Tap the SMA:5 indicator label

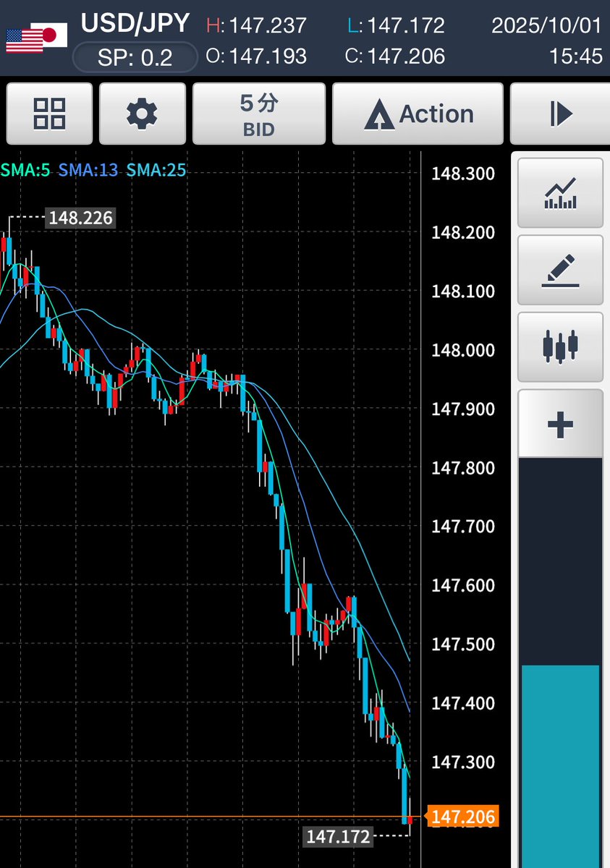tap(25, 170)
